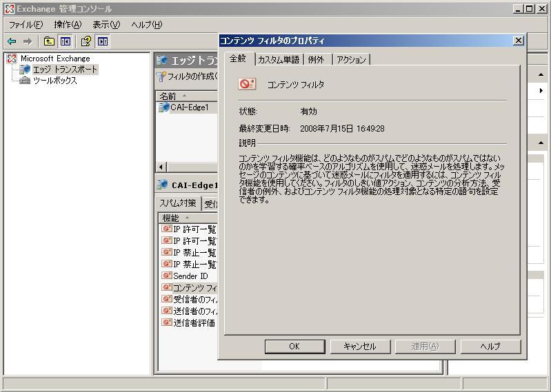
Task: Click the 送信者のフィルタ feature icon
Action: tap(167, 311)
